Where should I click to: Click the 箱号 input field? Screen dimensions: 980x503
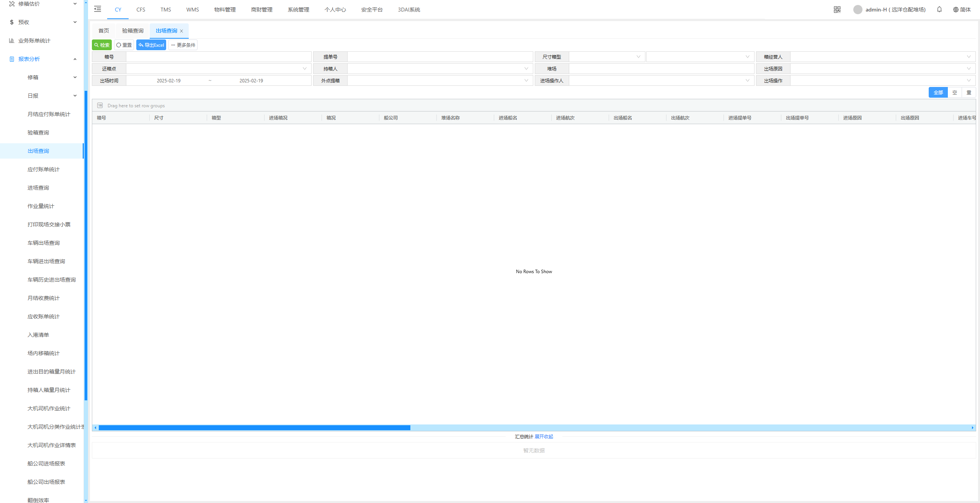(218, 57)
